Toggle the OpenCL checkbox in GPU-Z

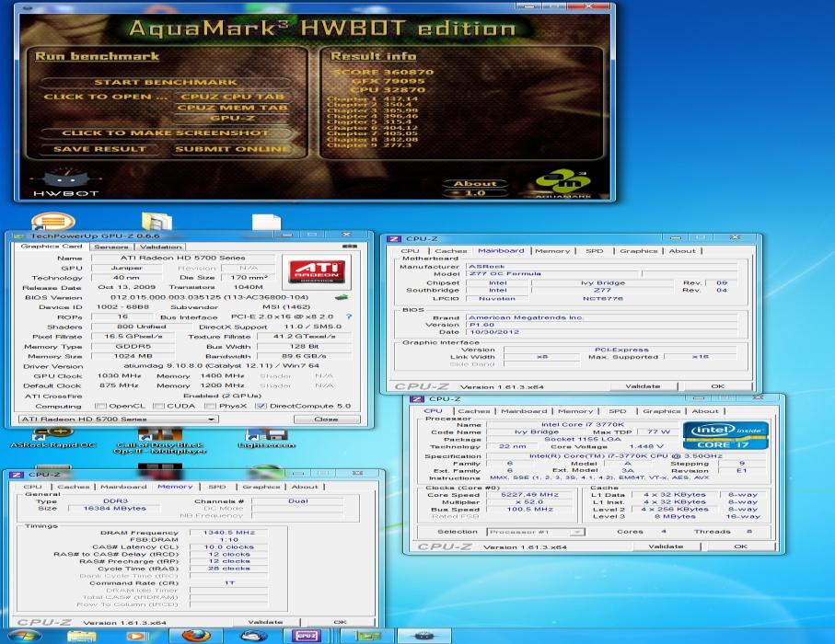(x=100, y=406)
